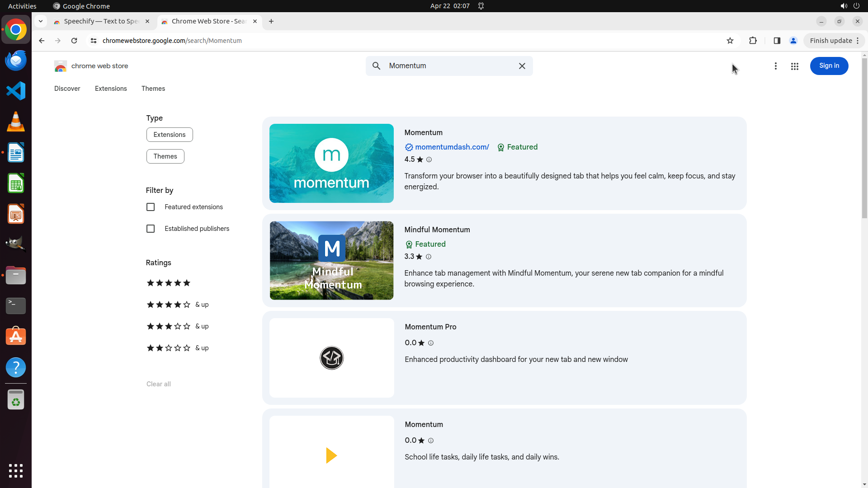
Task: Open web store three-dot options menu
Action: point(775,66)
